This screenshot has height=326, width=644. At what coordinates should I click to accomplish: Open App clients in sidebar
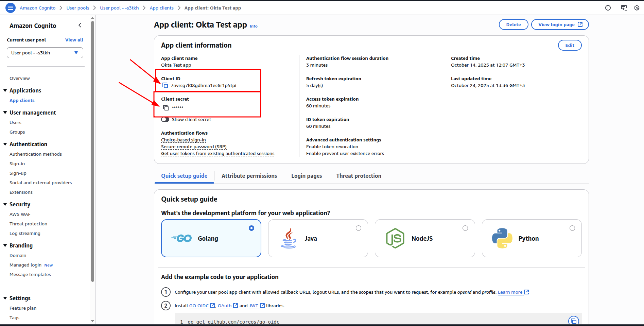[x=22, y=100]
